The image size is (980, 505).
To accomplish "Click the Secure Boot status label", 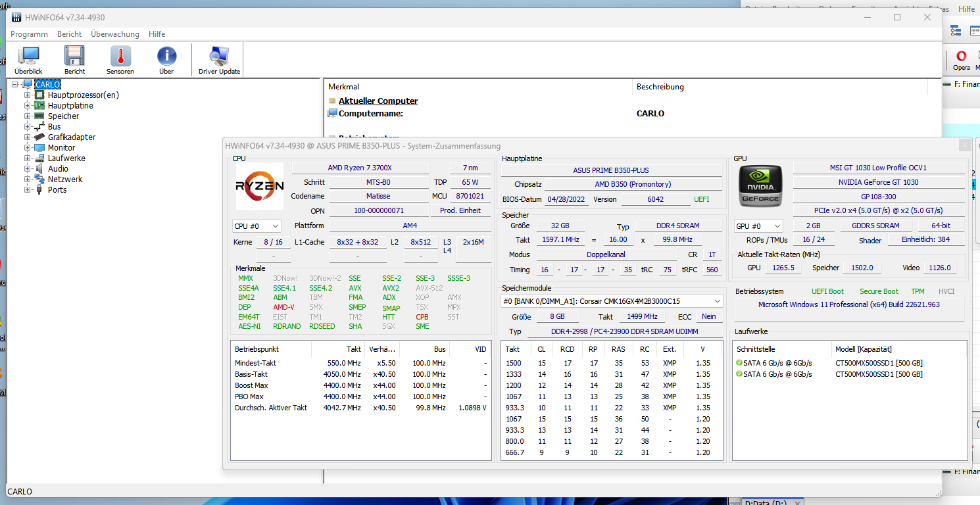I will (x=879, y=291).
